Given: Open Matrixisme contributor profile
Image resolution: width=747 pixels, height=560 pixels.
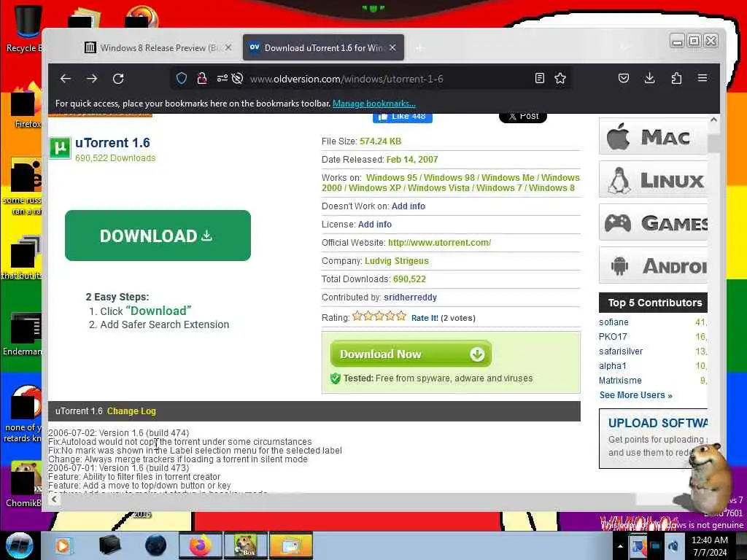Looking at the screenshot, I should pyautogui.click(x=620, y=381).
